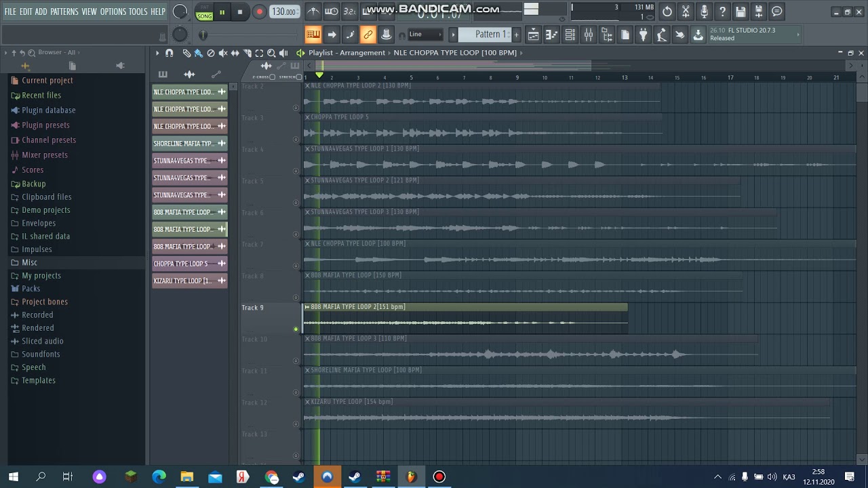Open the Channel rack button
The width and height of the screenshot is (868, 488).
point(570,35)
